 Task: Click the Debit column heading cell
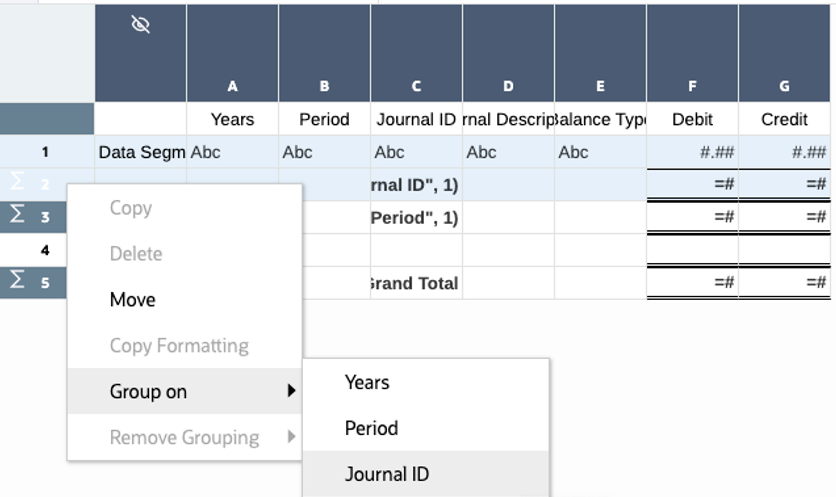click(x=692, y=119)
